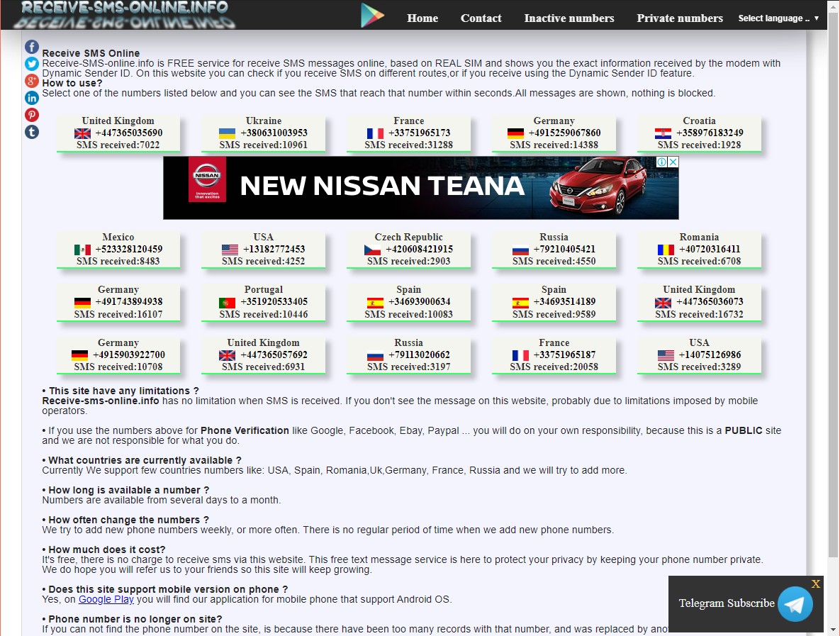Image resolution: width=840 pixels, height=636 pixels.
Task: Open the Google Play store icon in header
Action: [372, 16]
